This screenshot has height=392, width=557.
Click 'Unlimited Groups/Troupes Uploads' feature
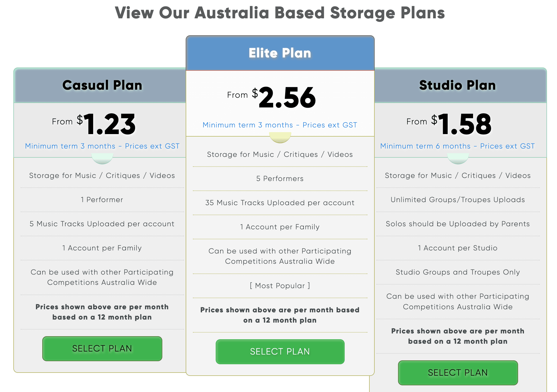pos(457,200)
